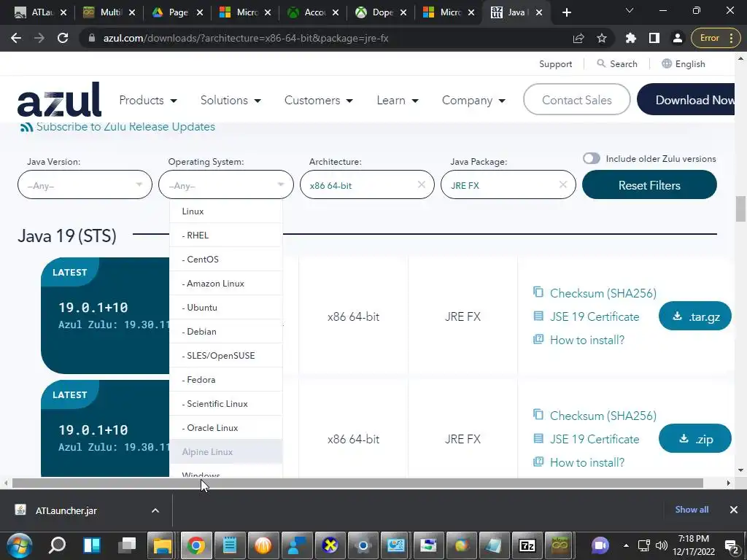Select Ubuntu option

click(226, 307)
